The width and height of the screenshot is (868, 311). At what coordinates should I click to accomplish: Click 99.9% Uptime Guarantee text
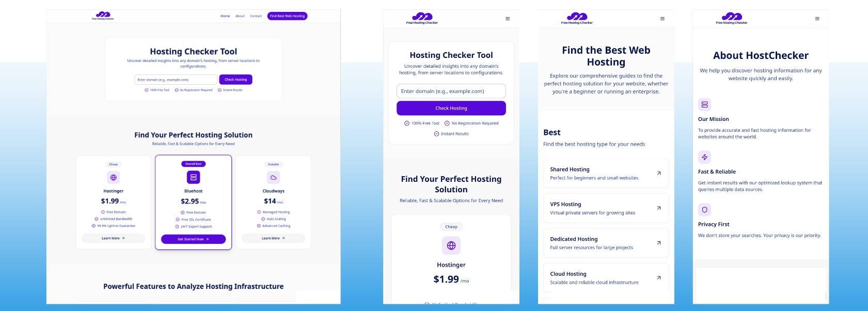click(x=116, y=226)
